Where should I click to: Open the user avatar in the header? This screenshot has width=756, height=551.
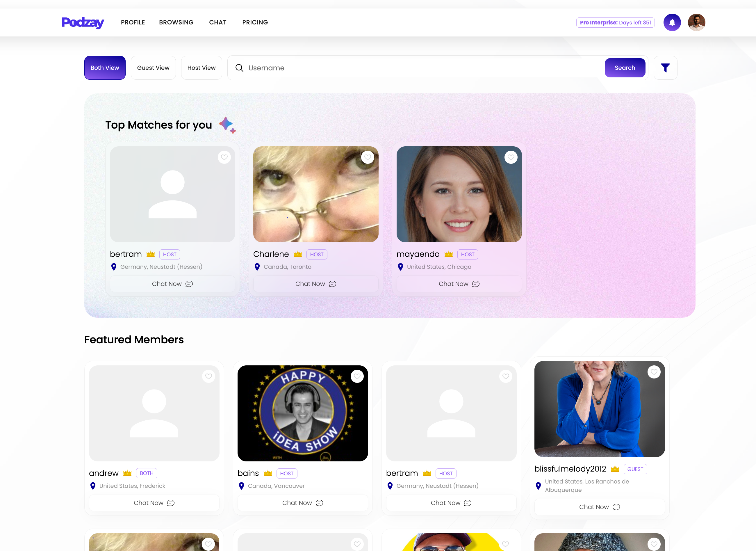point(696,22)
